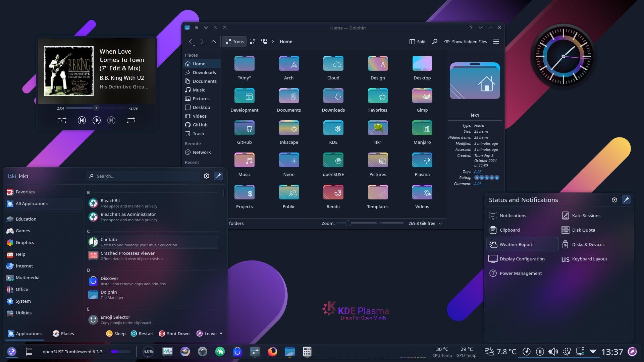Screen dimensions: 644x362
Task: Set rating using the fifth star
Action: 497,178
